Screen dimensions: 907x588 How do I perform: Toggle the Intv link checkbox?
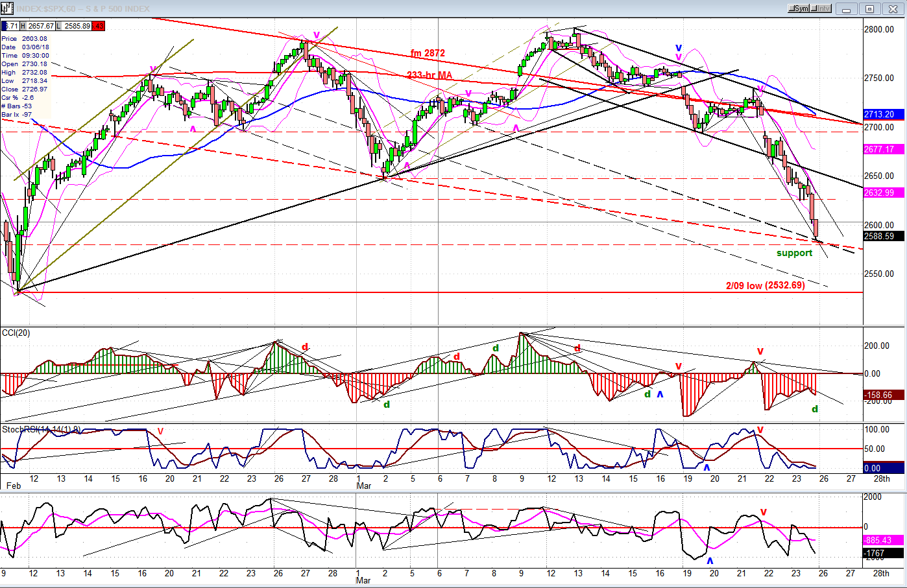(821, 8)
